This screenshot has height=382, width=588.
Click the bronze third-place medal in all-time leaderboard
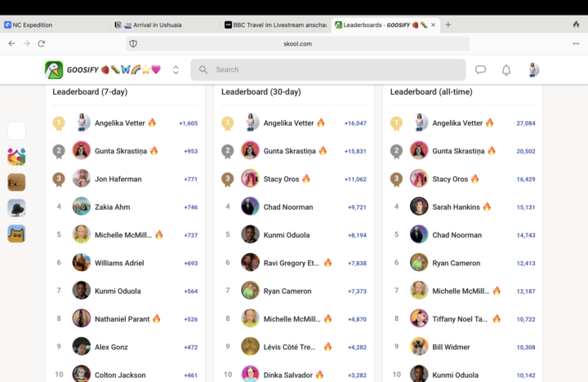click(396, 180)
